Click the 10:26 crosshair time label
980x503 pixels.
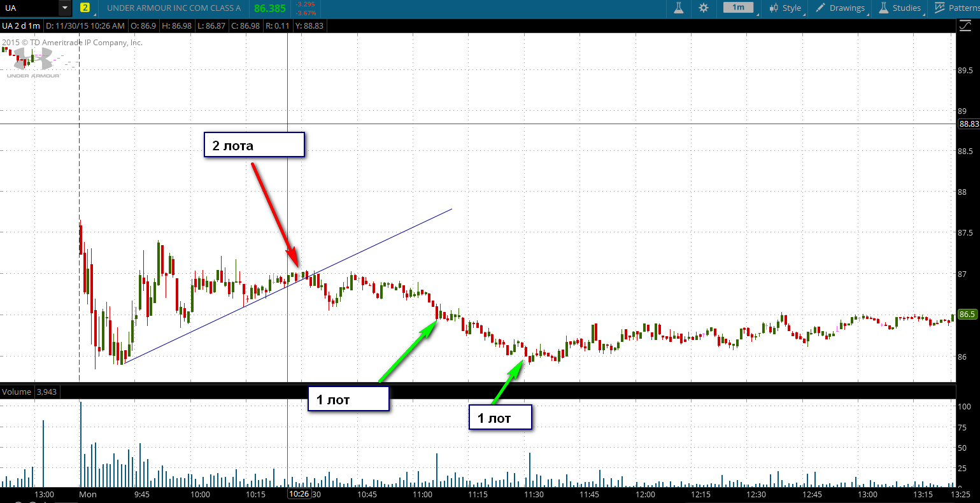(299, 494)
